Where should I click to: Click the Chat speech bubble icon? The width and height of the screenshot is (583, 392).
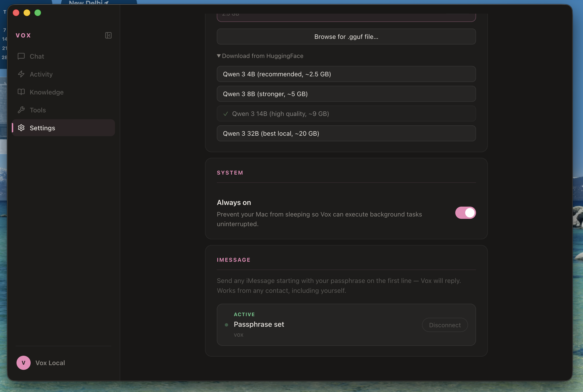click(x=21, y=56)
